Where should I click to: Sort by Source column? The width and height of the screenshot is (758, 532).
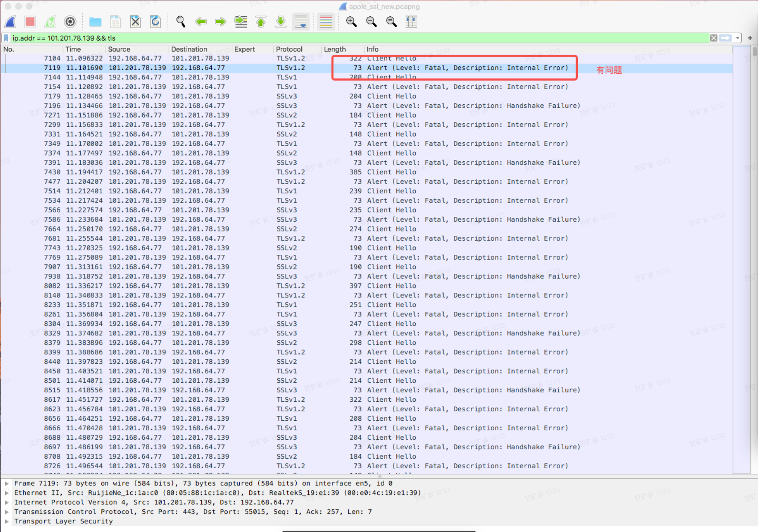click(x=137, y=49)
